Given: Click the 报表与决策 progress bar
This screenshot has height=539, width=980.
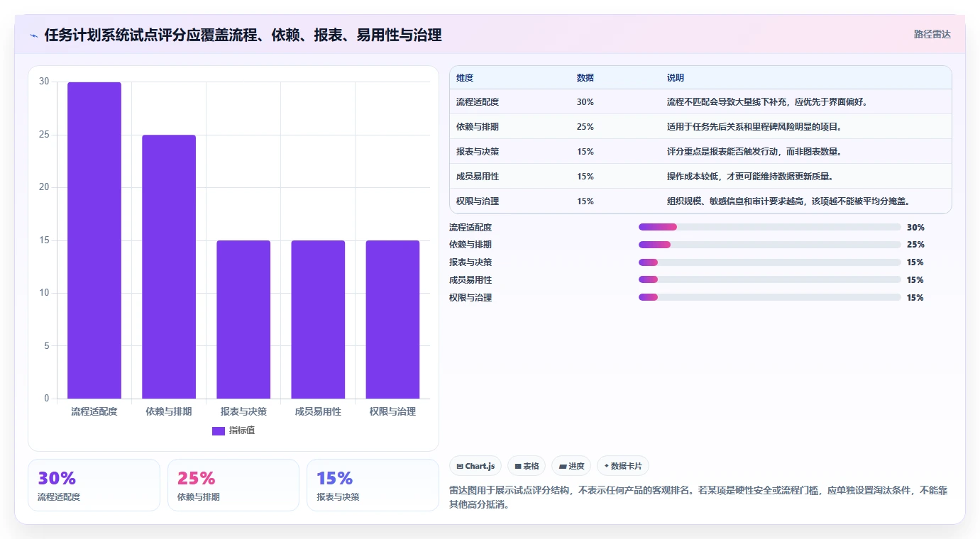Looking at the screenshot, I should (769, 262).
